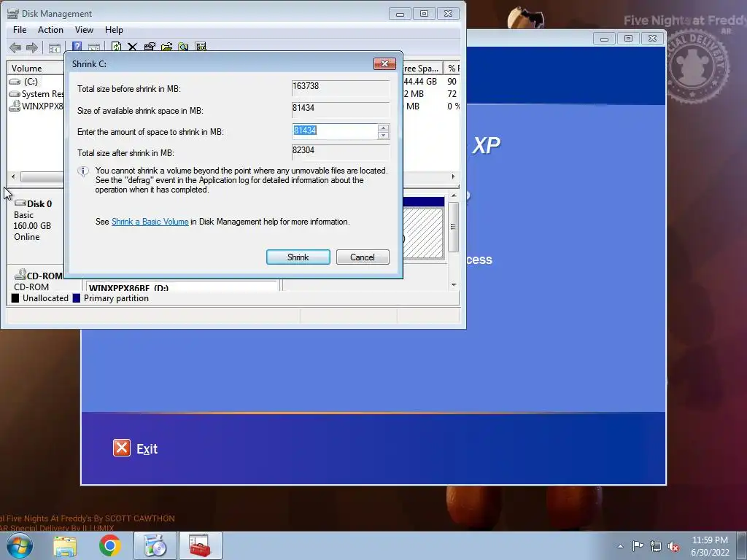
Task: Click the available shrink space value field
Action: tap(341, 110)
